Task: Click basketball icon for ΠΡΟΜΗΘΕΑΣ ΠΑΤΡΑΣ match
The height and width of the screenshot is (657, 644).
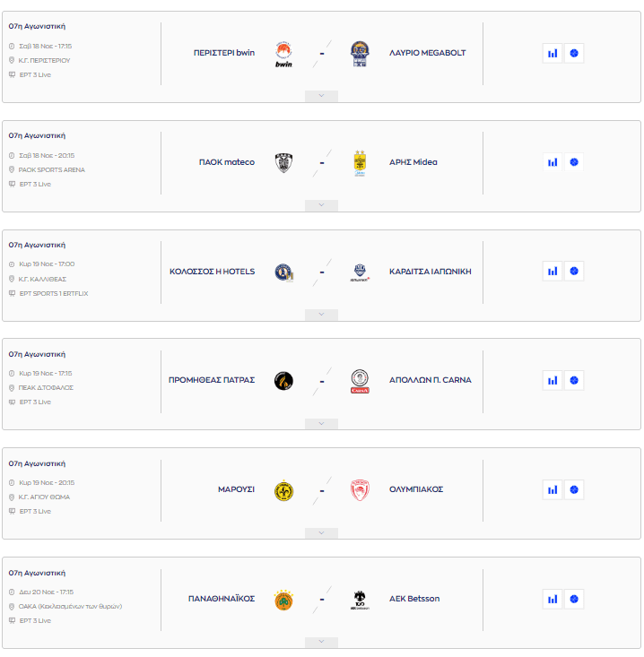Action: (574, 380)
